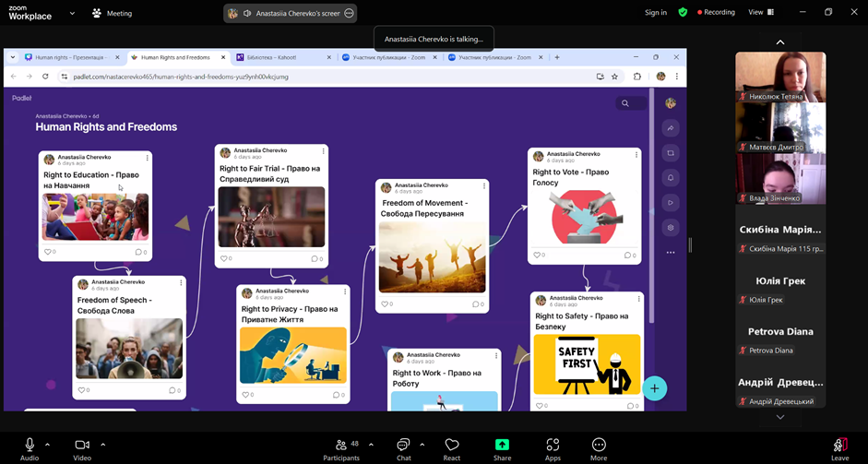Click the React heart icon
This screenshot has height=464, width=868.
point(451,446)
